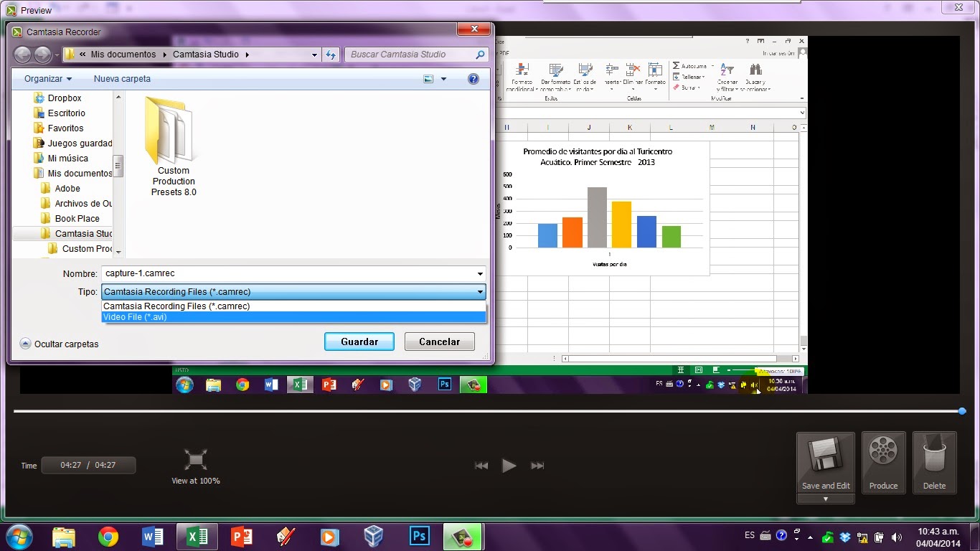
Task: Click the Time counter 04:27 / 04:27
Action: [88, 465]
